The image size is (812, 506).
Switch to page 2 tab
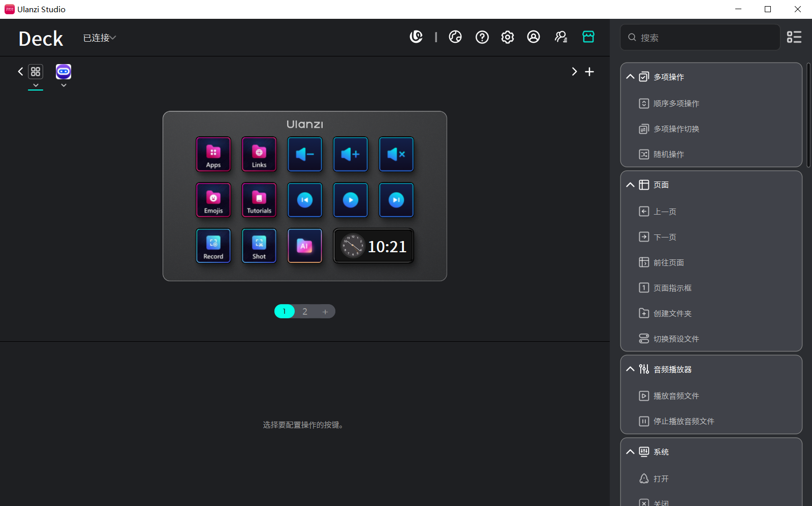coord(305,311)
